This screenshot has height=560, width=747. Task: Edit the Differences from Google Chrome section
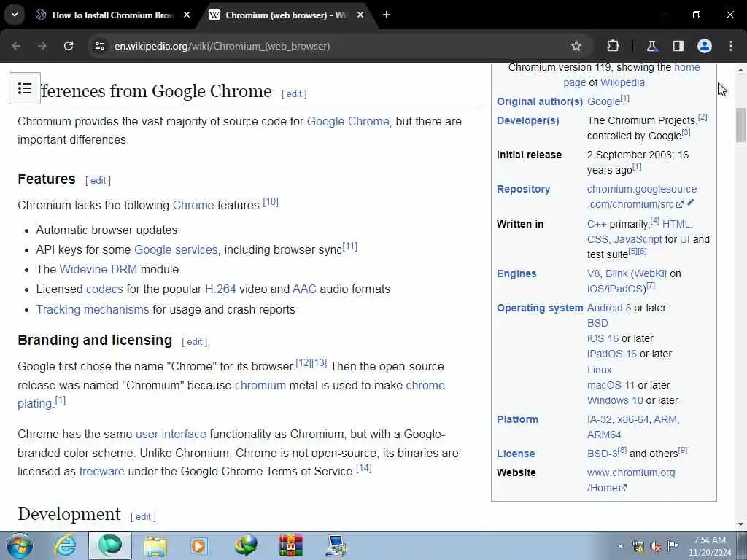point(294,94)
